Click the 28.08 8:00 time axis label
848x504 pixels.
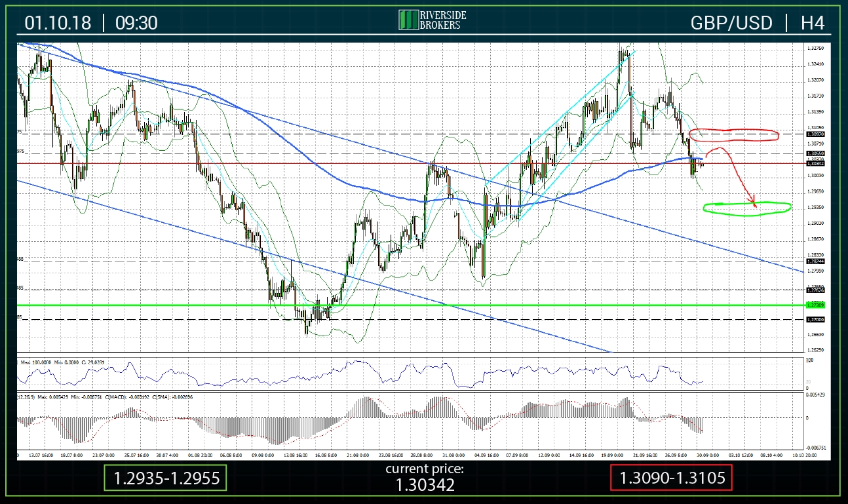click(423, 454)
